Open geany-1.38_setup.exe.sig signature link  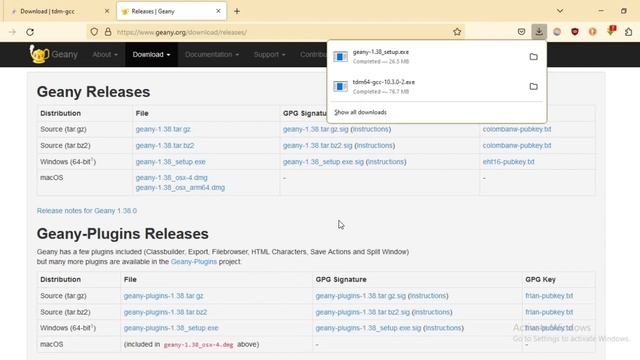323,162
